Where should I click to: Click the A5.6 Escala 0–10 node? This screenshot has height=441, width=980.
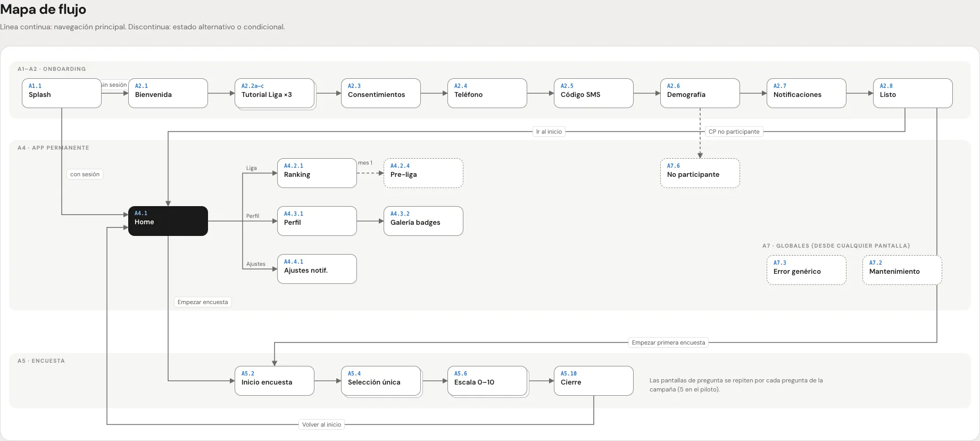(x=487, y=381)
